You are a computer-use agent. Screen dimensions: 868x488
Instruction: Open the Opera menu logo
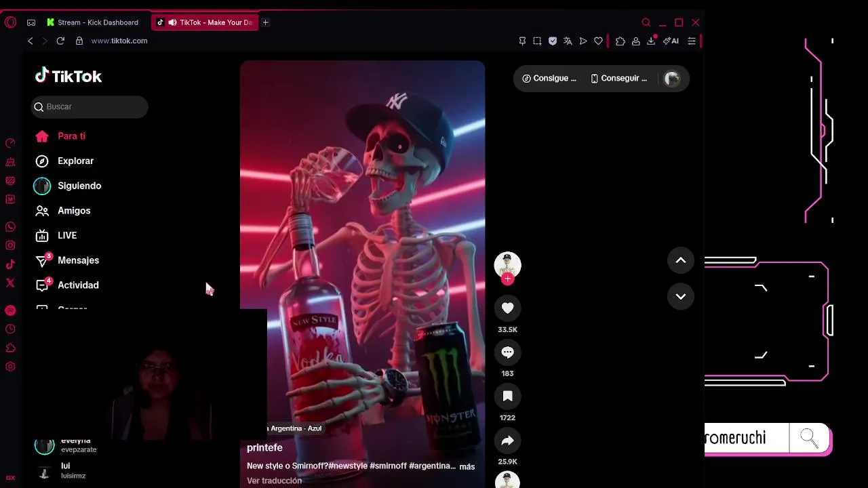10,22
